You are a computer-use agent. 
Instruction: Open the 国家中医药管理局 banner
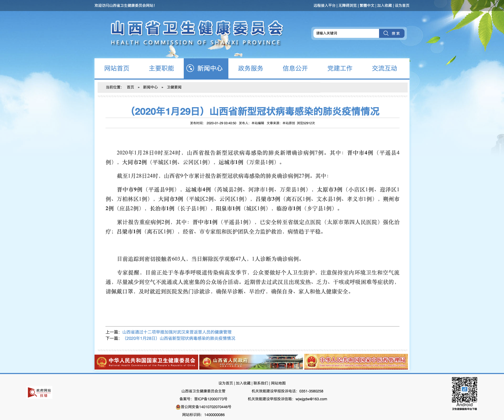(356, 362)
